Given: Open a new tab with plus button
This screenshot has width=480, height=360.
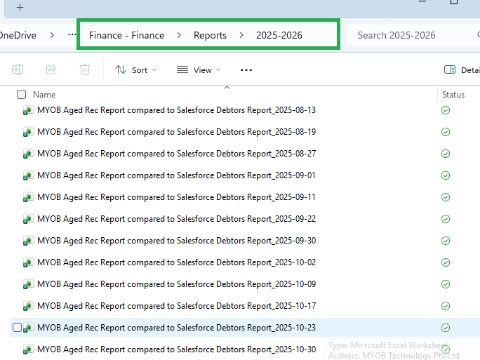Looking at the screenshot, I should click(20, 7).
